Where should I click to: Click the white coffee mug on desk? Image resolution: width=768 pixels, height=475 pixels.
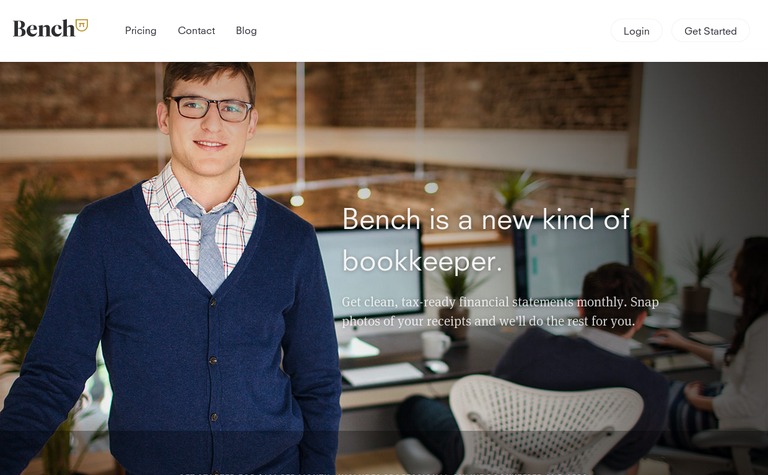coord(435,345)
